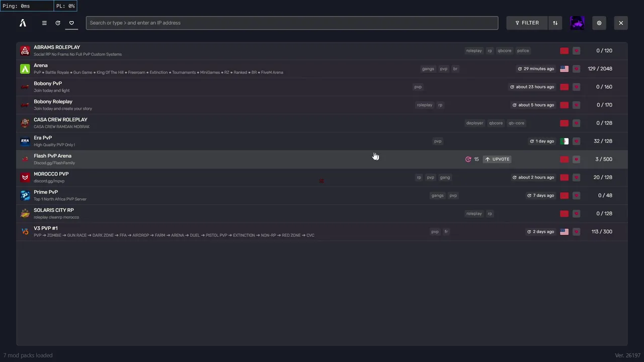644x362 pixels.
Task: Open the FiveM home logo
Action: point(23,23)
